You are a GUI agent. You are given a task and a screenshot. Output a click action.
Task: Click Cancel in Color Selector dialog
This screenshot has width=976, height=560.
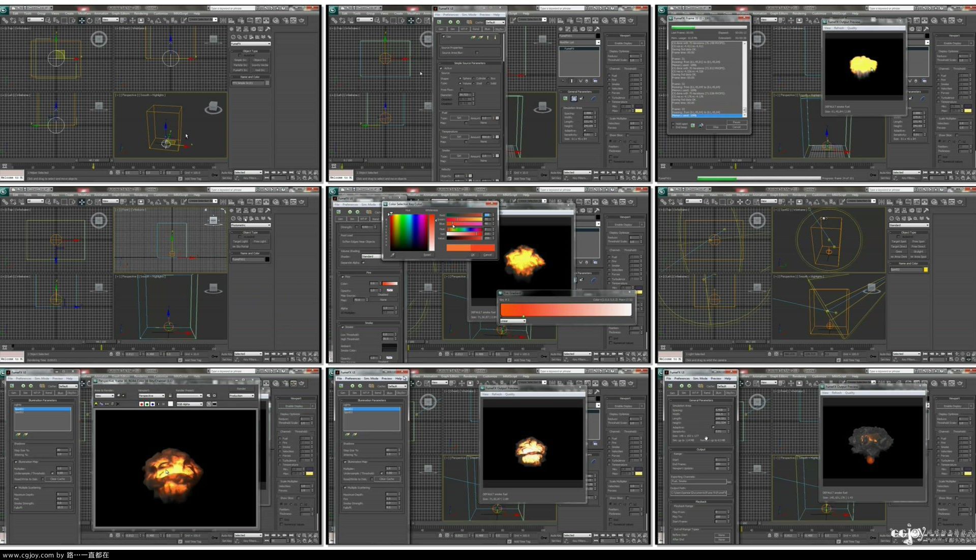(487, 255)
